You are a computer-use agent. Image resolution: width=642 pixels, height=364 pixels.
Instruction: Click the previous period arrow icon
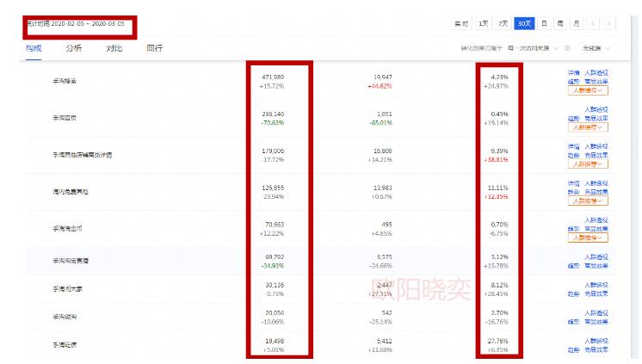click(x=595, y=23)
